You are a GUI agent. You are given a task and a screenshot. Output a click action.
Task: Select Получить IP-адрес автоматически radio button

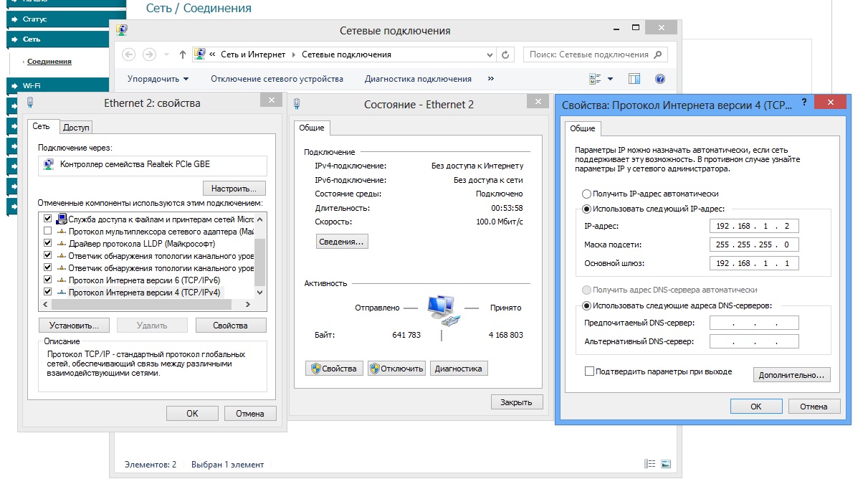pos(587,194)
